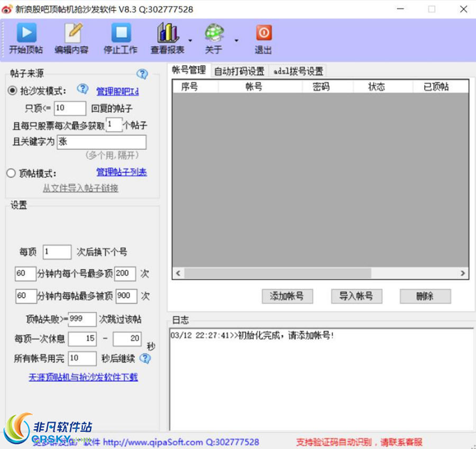476x449 pixels.
Task: Close the 新浪股吧顶帖机 window
Action: pyautogui.click(x=463, y=9)
